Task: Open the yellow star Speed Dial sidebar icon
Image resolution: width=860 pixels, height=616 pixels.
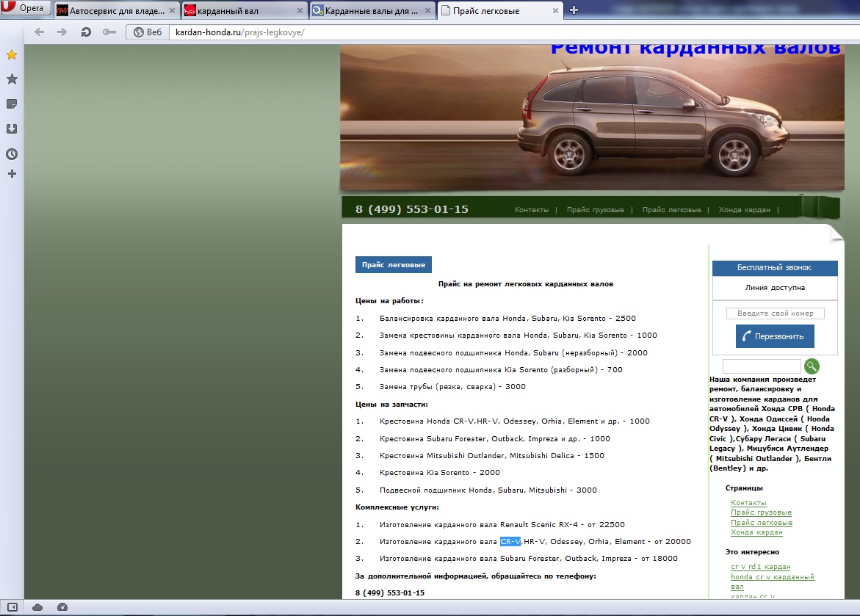Action: (12, 55)
